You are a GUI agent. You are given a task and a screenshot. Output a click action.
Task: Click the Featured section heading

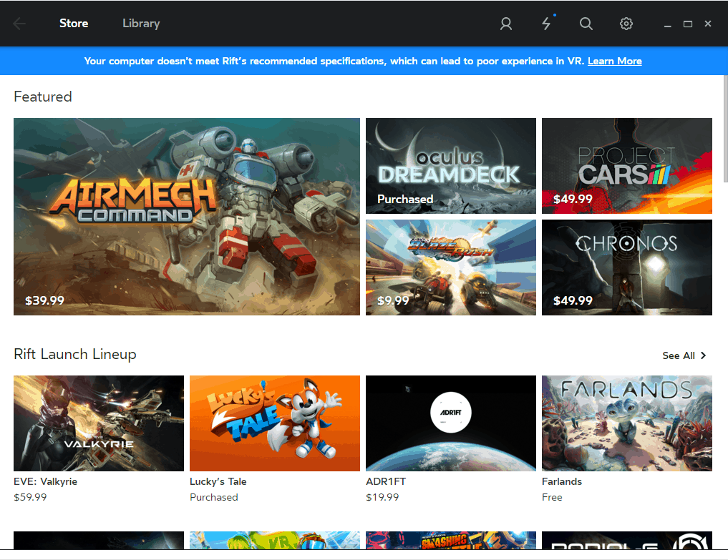point(43,97)
